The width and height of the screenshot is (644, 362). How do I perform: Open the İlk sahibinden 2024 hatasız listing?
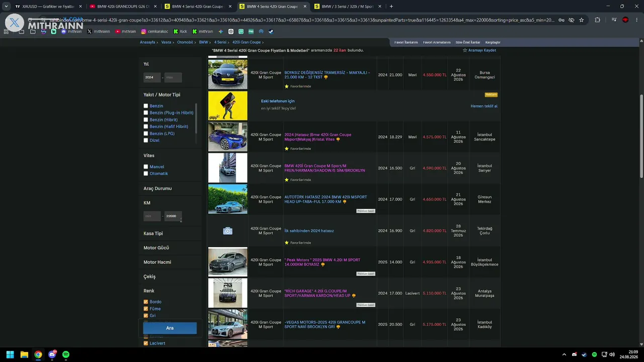(309, 231)
